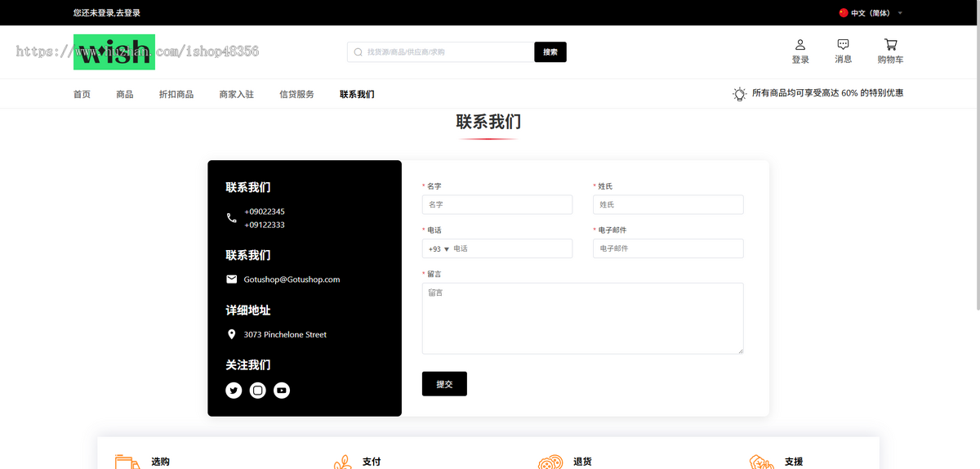Click the 60% 特别优惠 promotion text
Image resolution: width=980 pixels, height=469 pixels.
pyautogui.click(x=827, y=93)
